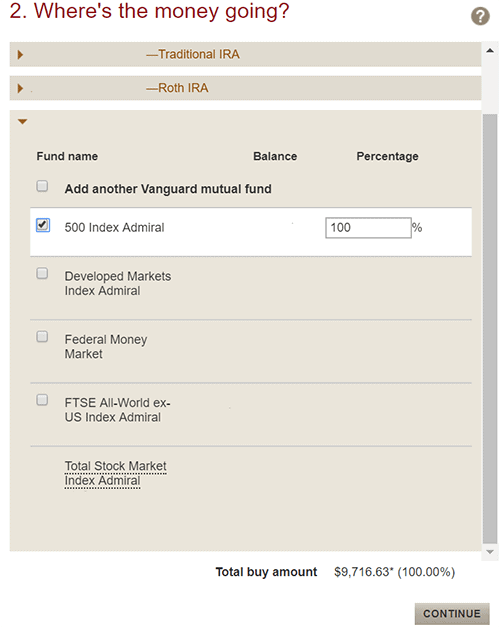Click the CONTINUE button
This screenshot has width=500, height=627.
point(452,613)
